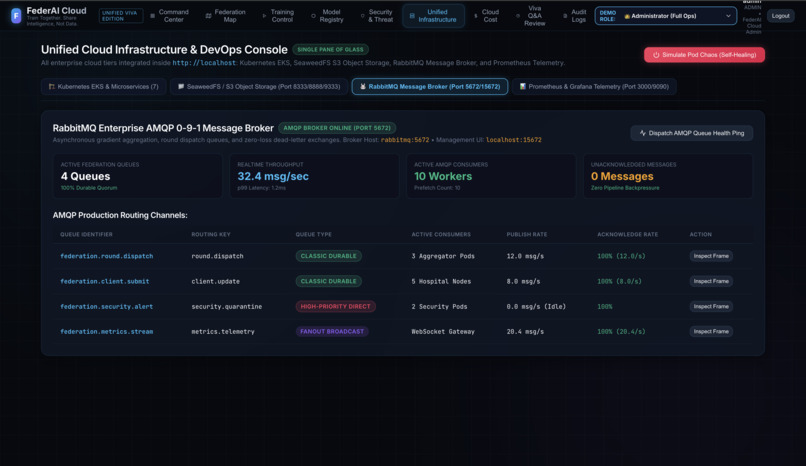Click the 2 Security Pods cell
This screenshot has height=466, width=806.
pos(439,306)
